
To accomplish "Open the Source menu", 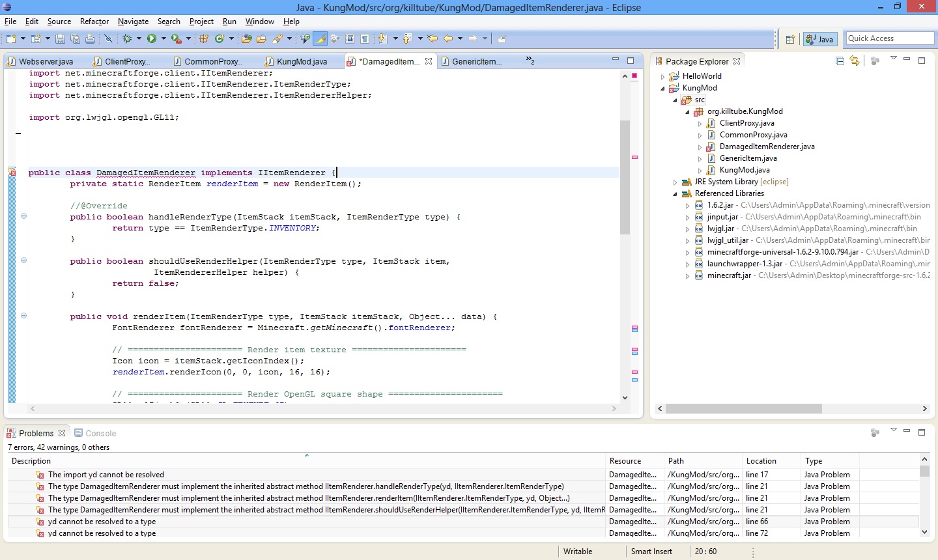I will [59, 21].
